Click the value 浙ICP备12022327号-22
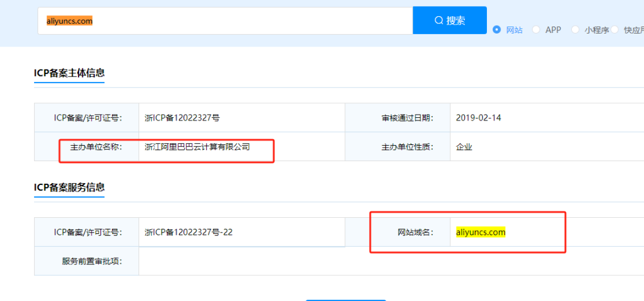 (x=189, y=232)
